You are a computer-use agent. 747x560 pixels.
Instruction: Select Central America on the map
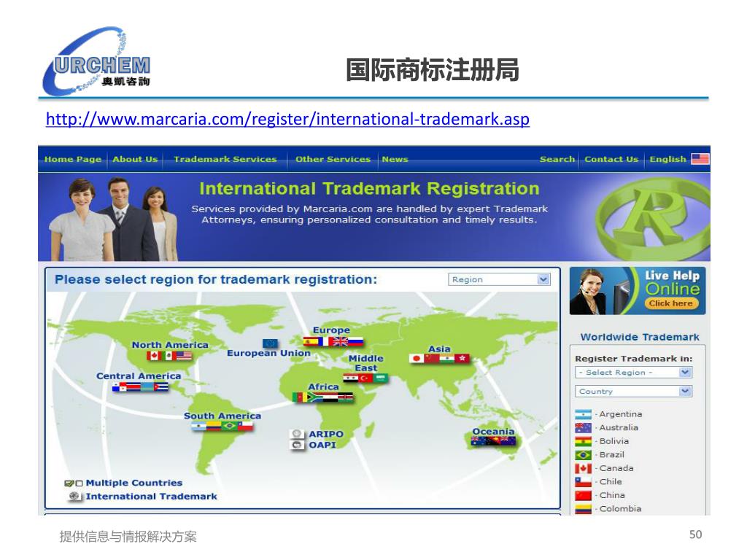pos(139,376)
